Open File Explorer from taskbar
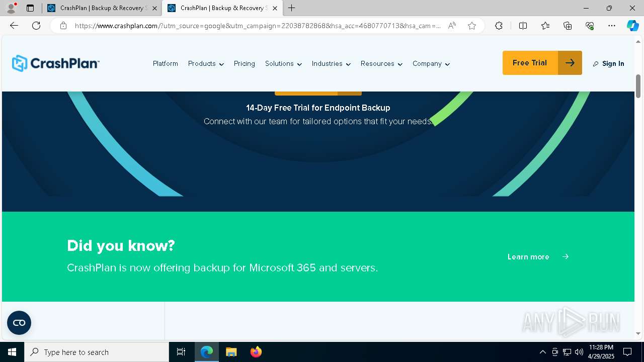 click(231, 352)
